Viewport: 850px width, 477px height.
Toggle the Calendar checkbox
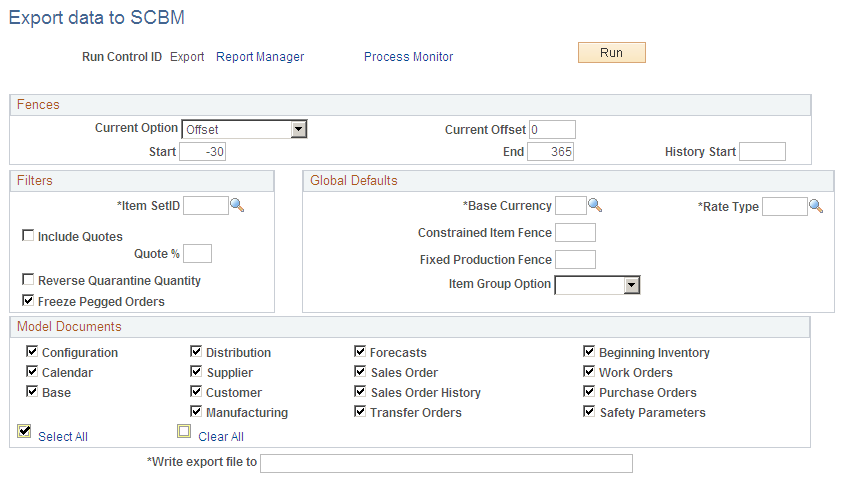pyautogui.click(x=32, y=371)
